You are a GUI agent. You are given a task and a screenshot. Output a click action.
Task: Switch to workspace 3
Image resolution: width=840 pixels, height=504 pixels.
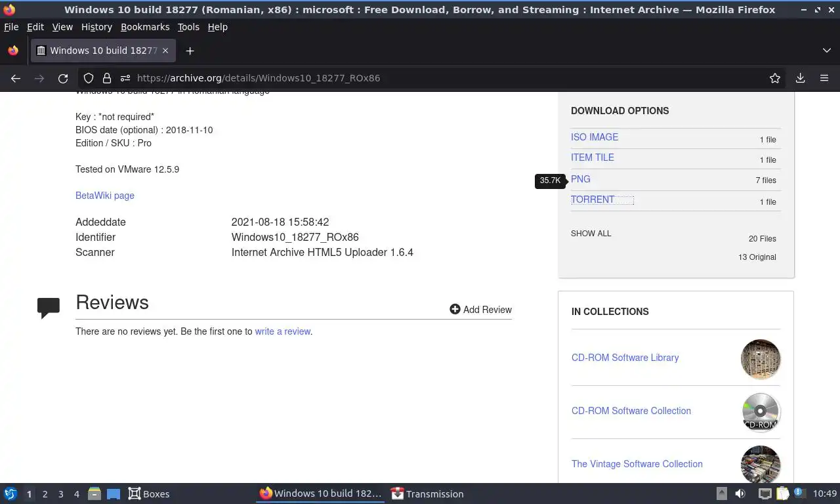pyautogui.click(x=60, y=494)
